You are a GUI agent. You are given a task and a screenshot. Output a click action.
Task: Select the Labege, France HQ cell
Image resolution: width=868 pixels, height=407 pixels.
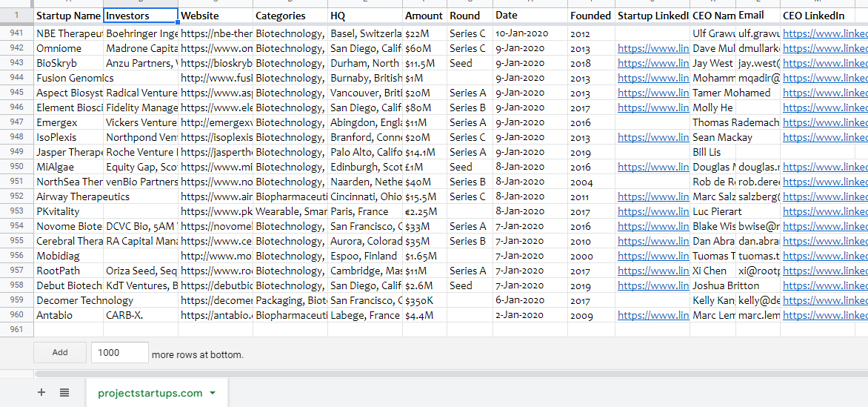365,315
